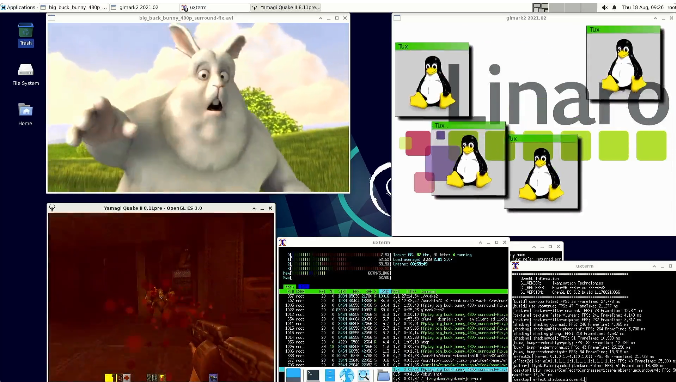Click inside the Quake II game view
Viewport: 676px width, 382px height.
(161, 297)
